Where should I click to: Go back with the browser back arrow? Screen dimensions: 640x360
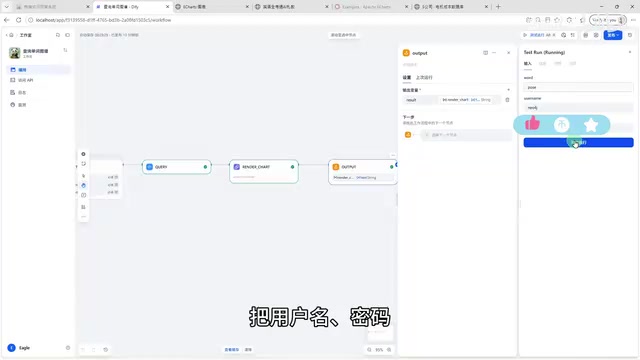tap(7, 20)
